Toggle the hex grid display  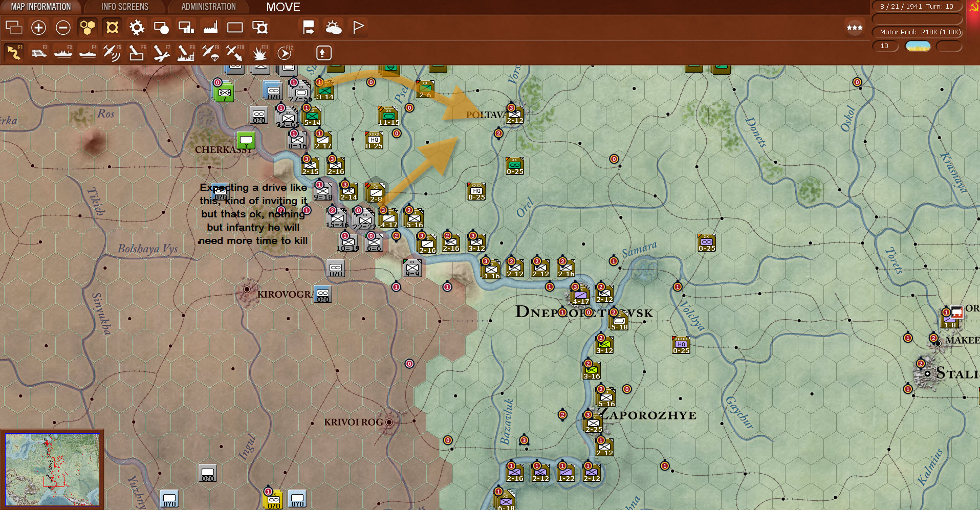coord(88,28)
